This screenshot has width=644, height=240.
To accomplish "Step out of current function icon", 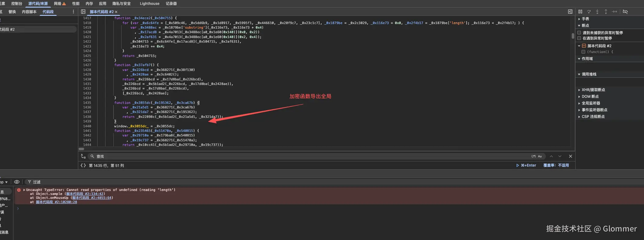I will [x=606, y=12].
